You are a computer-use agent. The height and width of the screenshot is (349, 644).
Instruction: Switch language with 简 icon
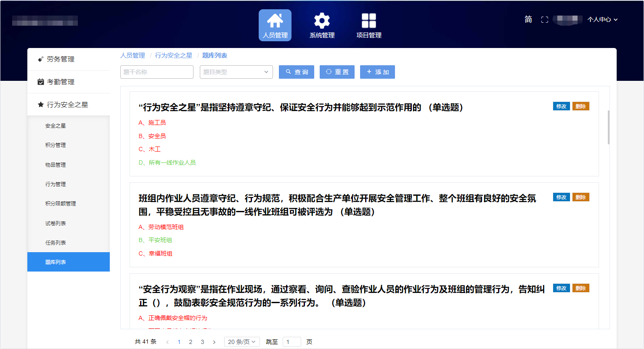528,19
